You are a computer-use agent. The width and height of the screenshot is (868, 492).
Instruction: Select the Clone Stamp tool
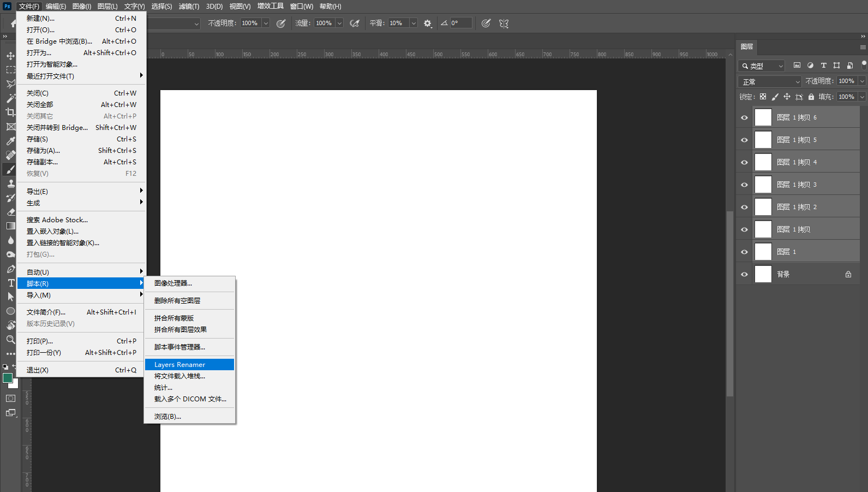[x=10, y=183]
